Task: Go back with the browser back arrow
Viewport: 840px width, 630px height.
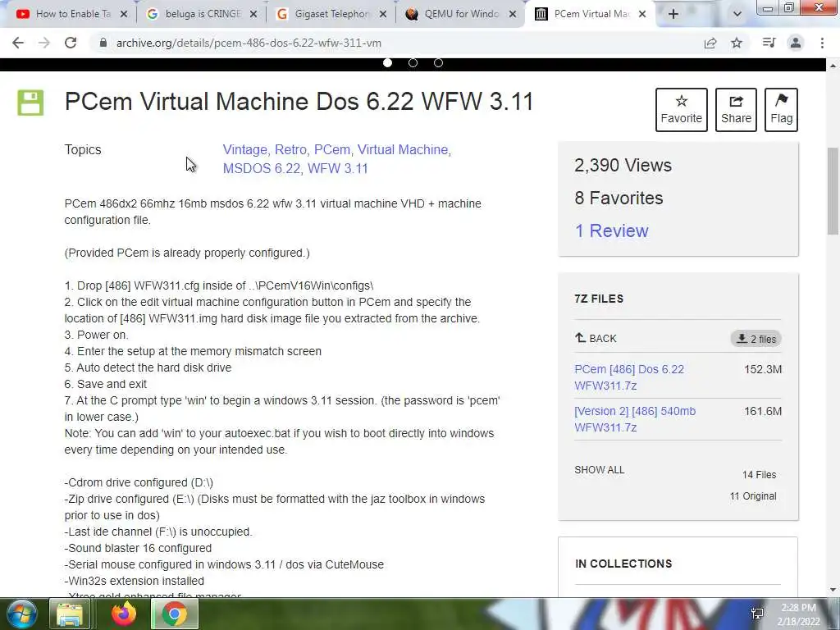Action: pos(18,43)
